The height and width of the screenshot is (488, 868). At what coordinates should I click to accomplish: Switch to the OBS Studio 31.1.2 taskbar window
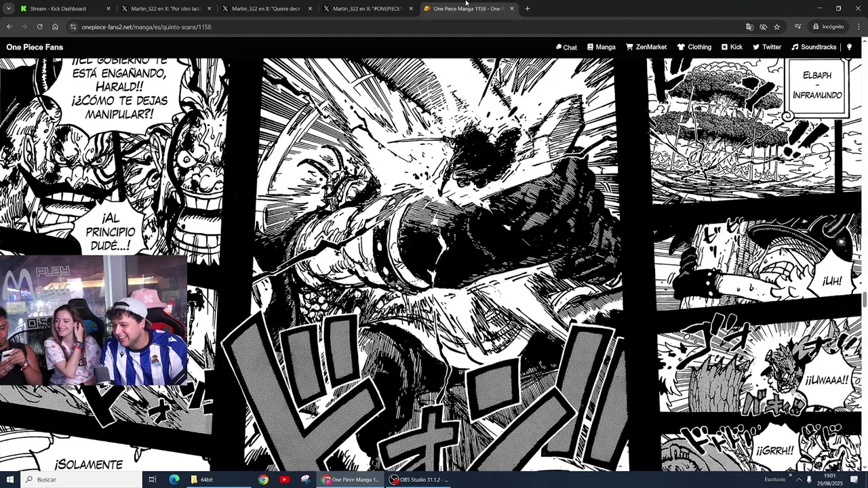(x=420, y=479)
